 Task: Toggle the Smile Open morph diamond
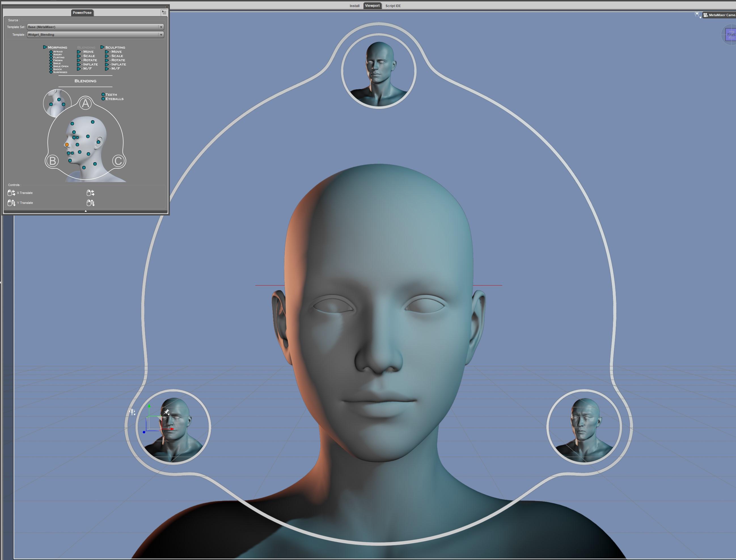[x=51, y=66]
